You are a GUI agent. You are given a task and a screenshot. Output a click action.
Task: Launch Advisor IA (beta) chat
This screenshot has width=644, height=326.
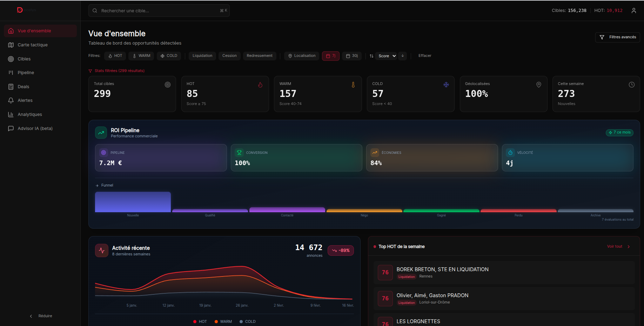34,128
